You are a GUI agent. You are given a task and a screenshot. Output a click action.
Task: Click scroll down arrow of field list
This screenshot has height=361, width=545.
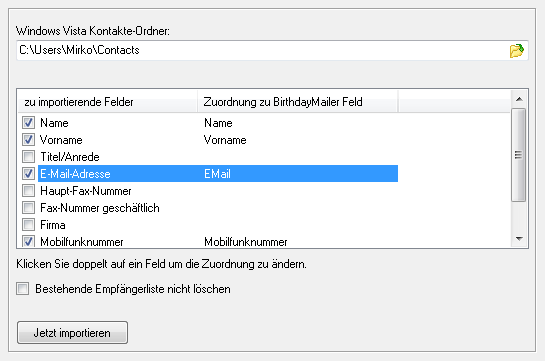(519, 239)
